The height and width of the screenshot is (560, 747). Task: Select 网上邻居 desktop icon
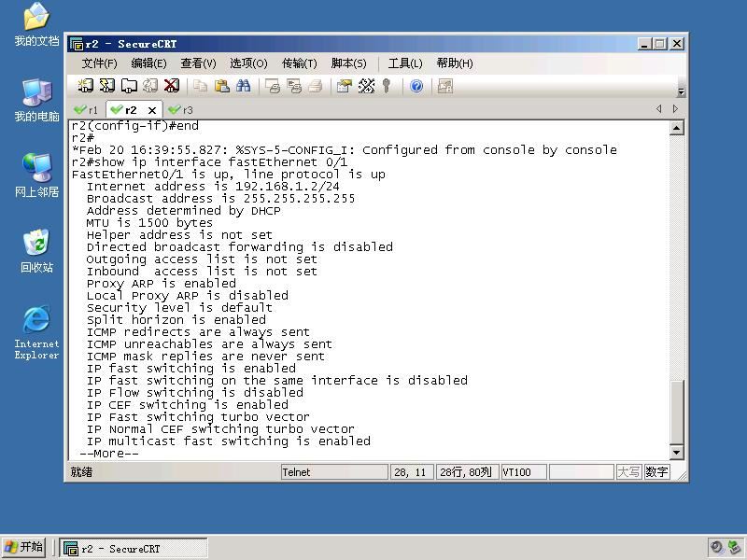point(36,175)
